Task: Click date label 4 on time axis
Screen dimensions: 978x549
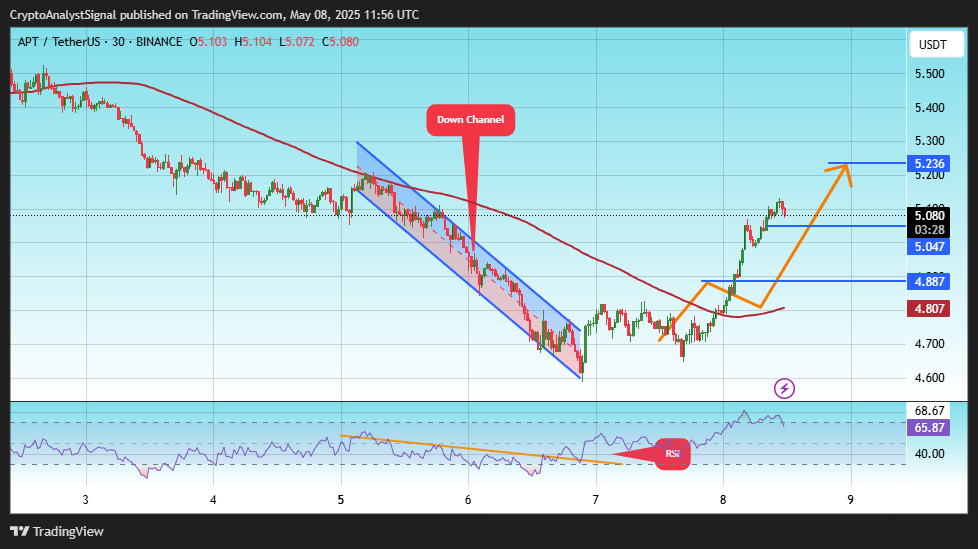Action: [213, 500]
